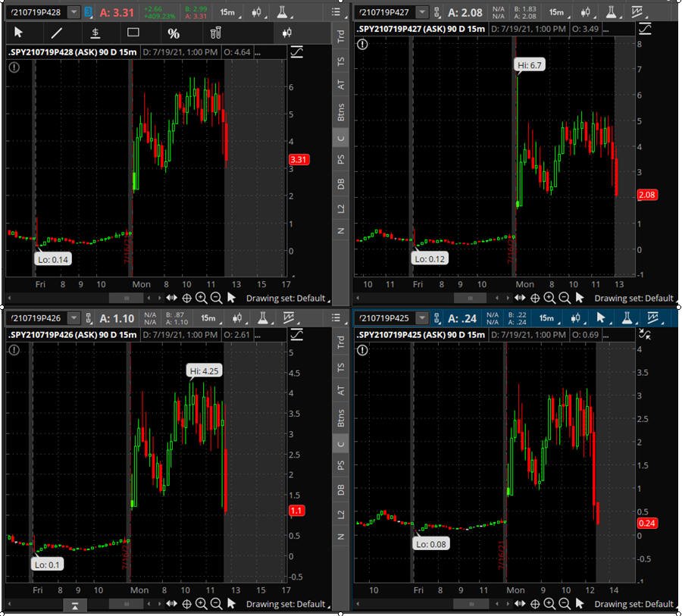Click the selected C sidebar tab beside P428
This screenshot has height=616, width=682.
[340, 139]
